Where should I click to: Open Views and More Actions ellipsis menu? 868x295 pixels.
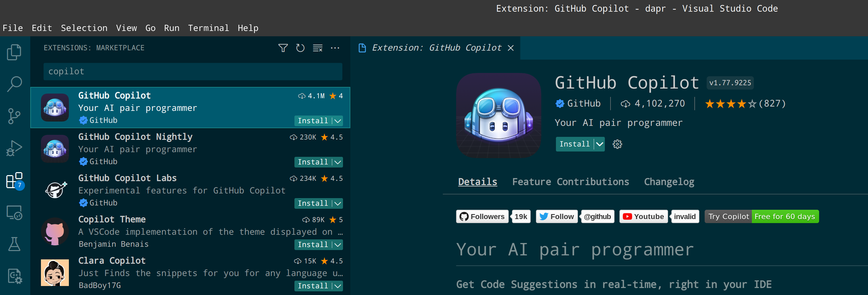click(x=335, y=48)
